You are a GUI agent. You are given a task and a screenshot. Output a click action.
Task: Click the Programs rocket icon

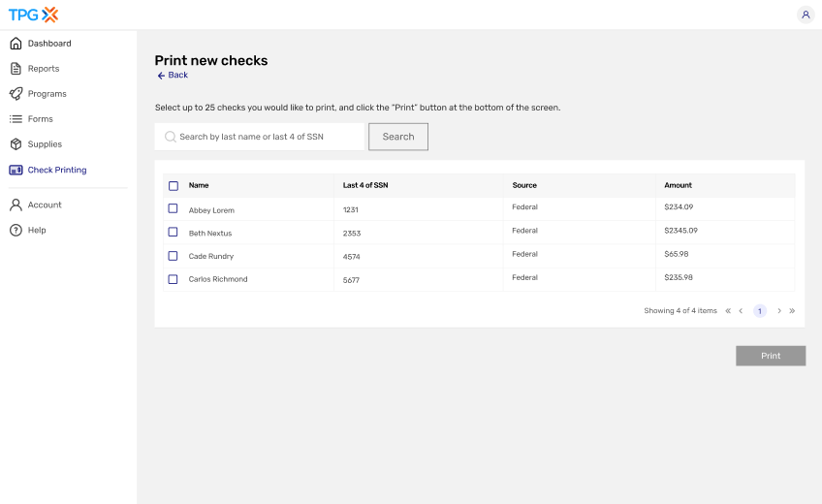(16, 94)
